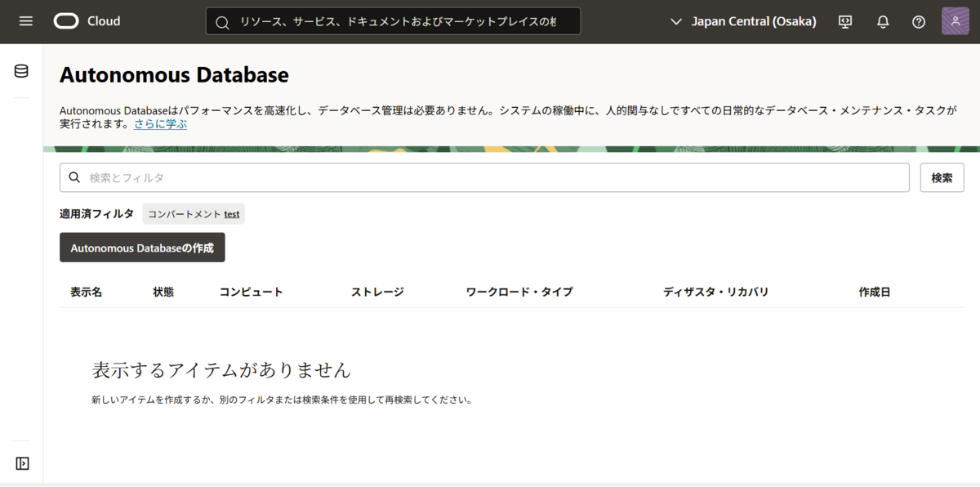Open the さらに学ぶ link
The image size is (980, 487).
[x=161, y=124]
